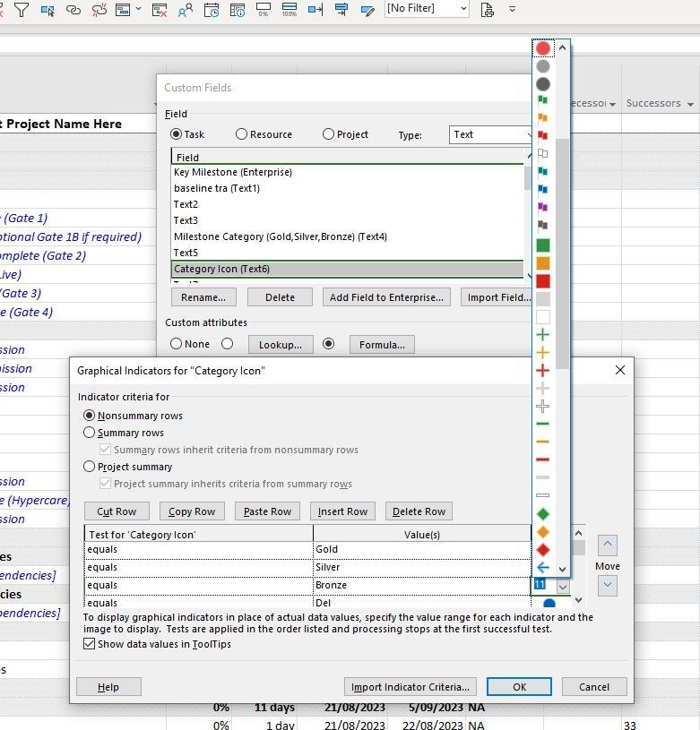Select the Project field radio button
Viewport: 700px width, 730px height.
(328, 134)
